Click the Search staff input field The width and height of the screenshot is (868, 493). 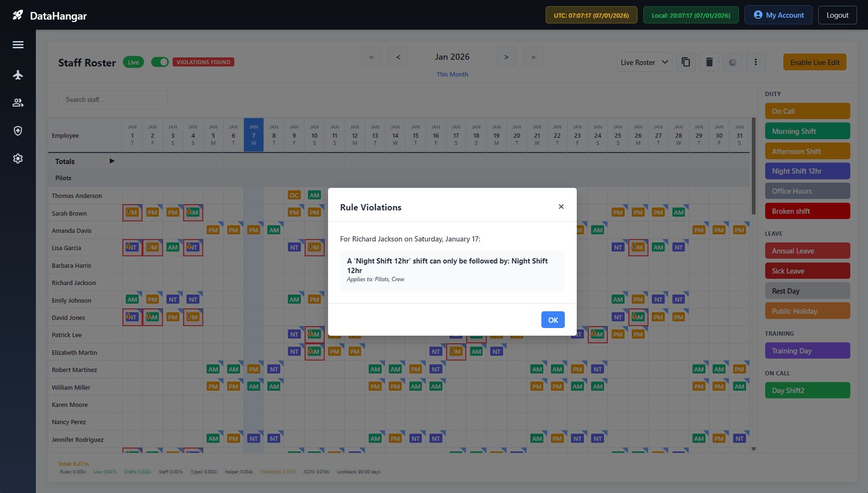[x=113, y=99]
